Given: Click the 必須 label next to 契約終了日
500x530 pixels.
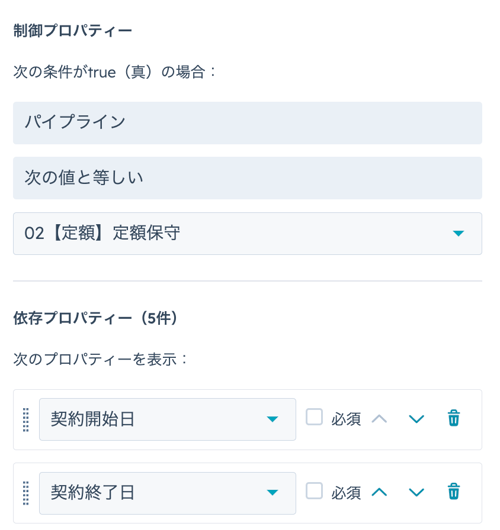Looking at the screenshot, I should tap(346, 493).
